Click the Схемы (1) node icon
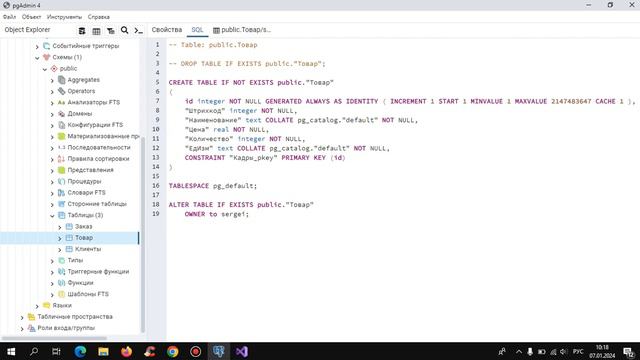Viewport: 640px width, 360px height. point(47,57)
